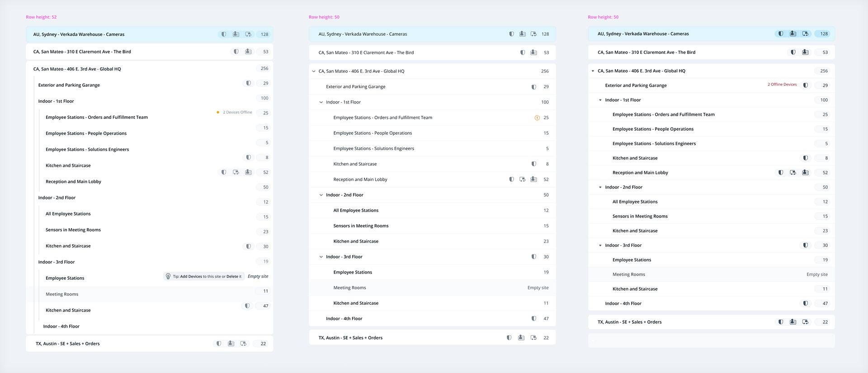Click red 2 Offline Devices label, right panel
868x373 pixels.
[x=782, y=85]
